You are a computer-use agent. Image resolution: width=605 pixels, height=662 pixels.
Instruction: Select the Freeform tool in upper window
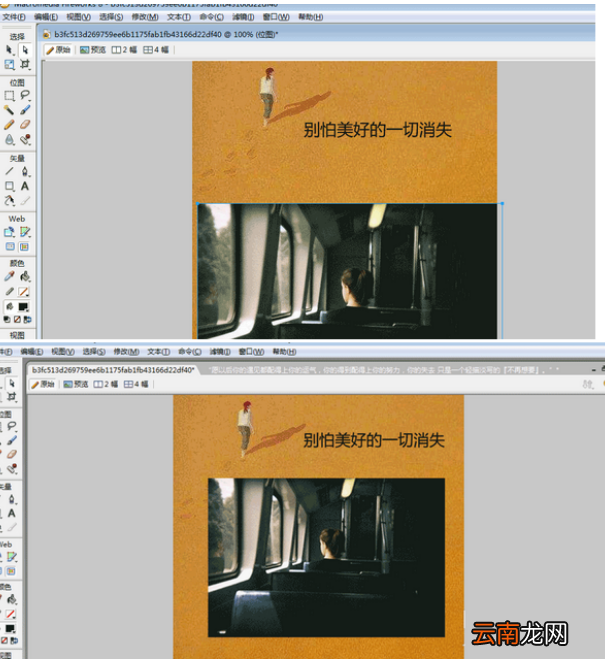pos(9,201)
